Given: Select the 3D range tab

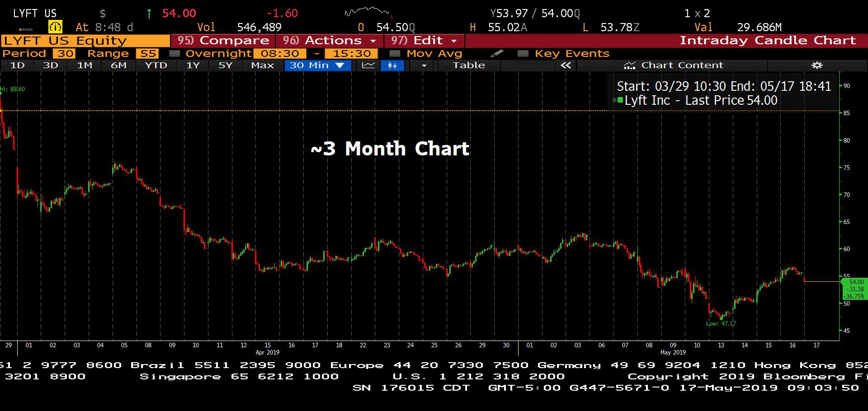Looking at the screenshot, I should (x=51, y=65).
